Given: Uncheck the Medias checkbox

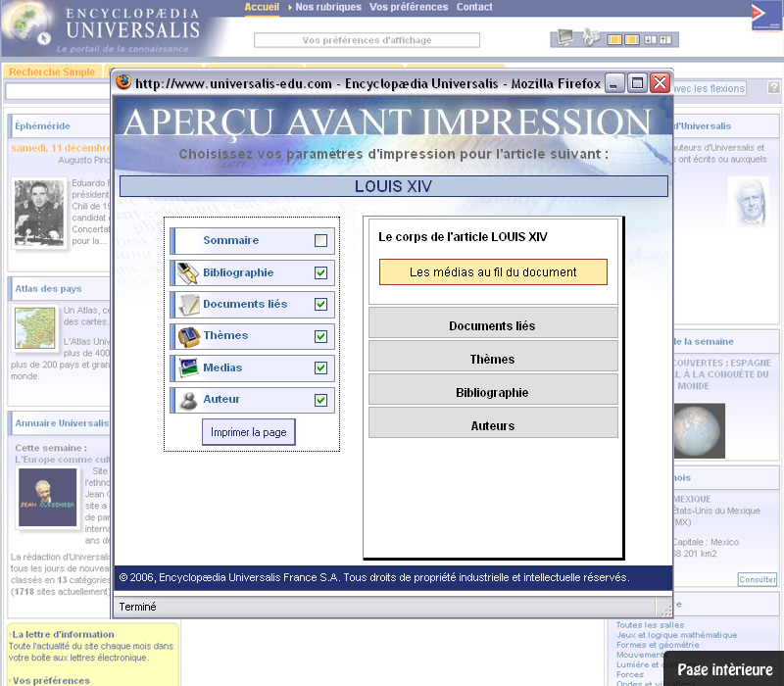Looking at the screenshot, I should (x=321, y=368).
